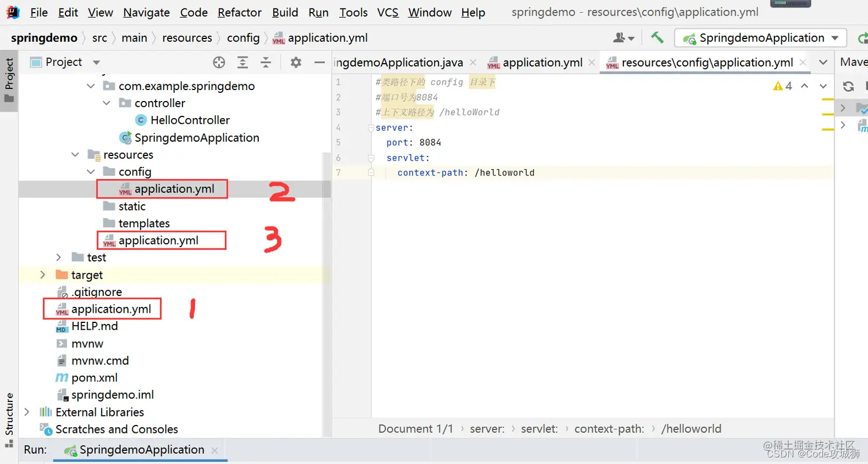The image size is (868, 464).
Task: Click the Expand All icon in Project panel
Action: [x=243, y=63]
